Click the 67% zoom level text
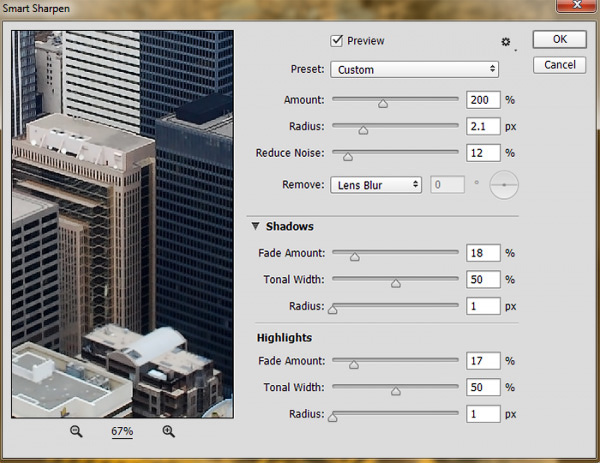This screenshot has width=600, height=463. (x=122, y=431)
